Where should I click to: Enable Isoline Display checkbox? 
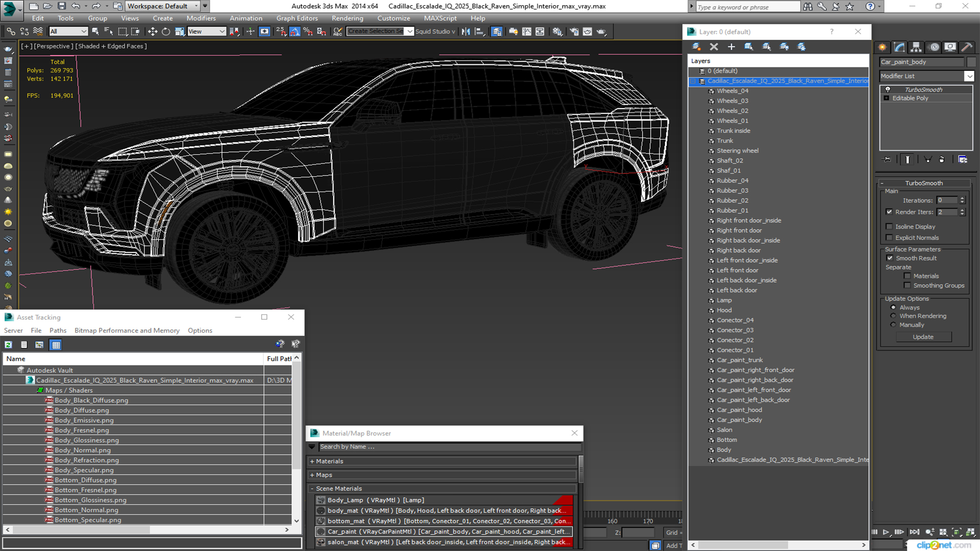[x=889, y=227]
